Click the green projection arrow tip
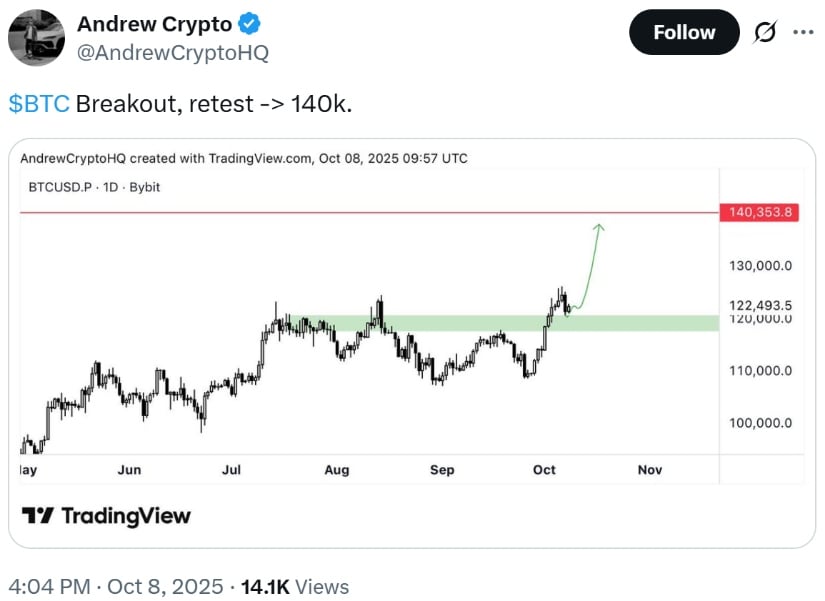The image size is (825, 601). click(599, 226)
